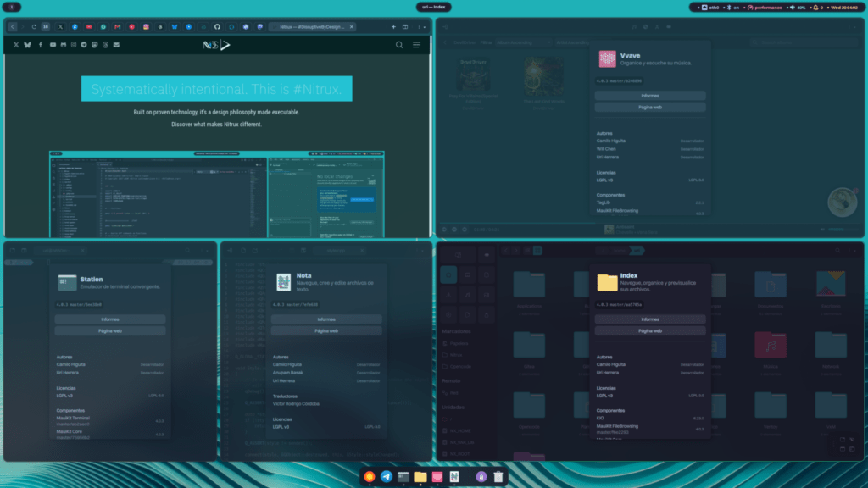
Task: Open the pinned X tab in browser
Action: pos(60,26)
